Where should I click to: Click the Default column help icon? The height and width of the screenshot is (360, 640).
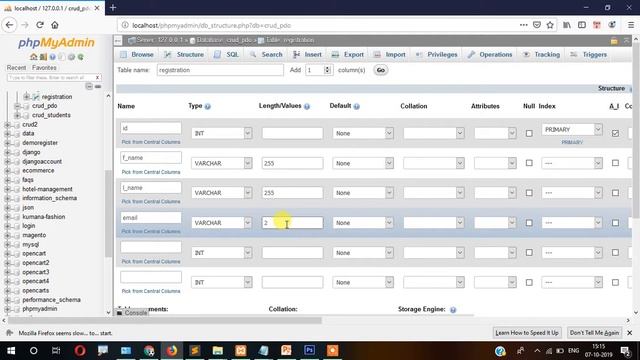(356, 107)
